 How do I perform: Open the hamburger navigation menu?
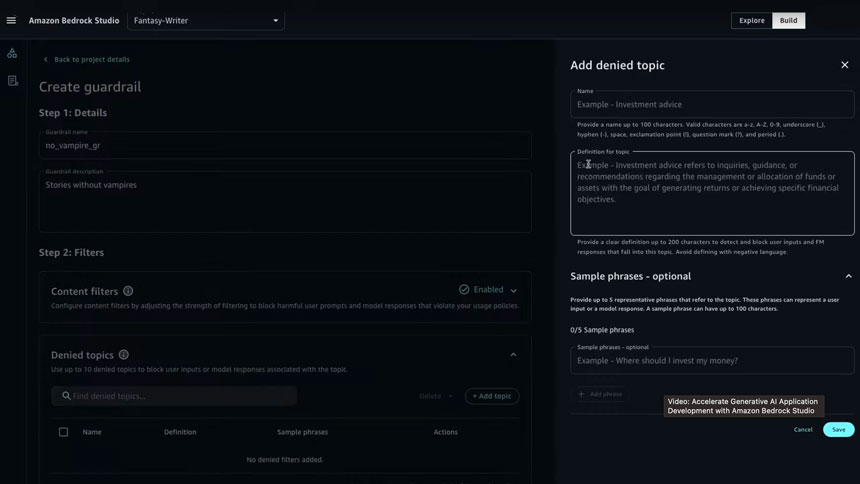click(11, 20)
